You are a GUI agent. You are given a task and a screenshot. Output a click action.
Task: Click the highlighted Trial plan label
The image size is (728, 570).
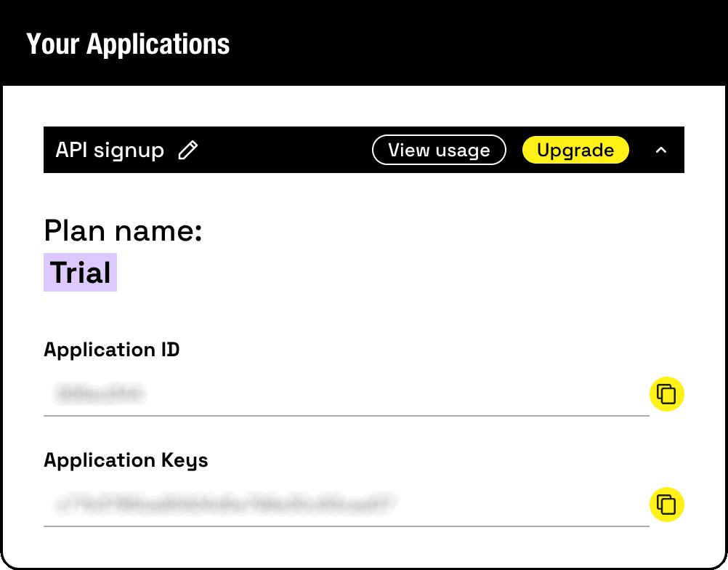coord(80,272)
